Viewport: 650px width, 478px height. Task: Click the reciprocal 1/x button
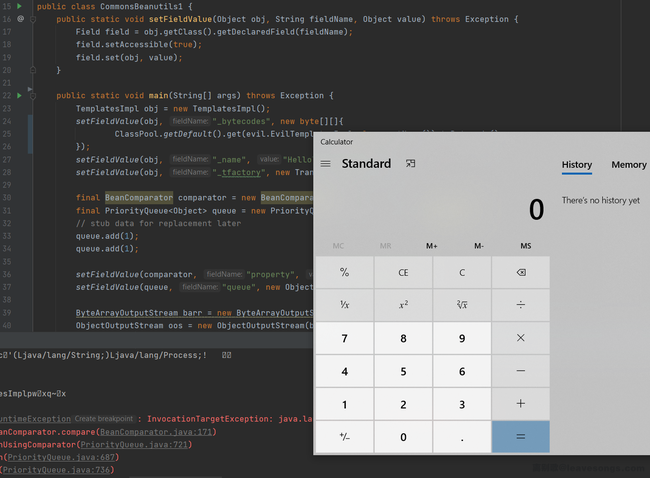(344, 305)
